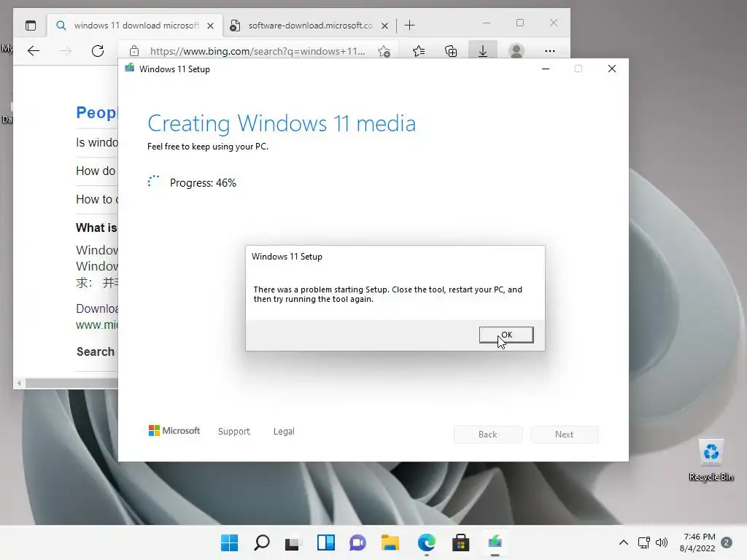Open Task View on the taskbar

click(293, 542)
